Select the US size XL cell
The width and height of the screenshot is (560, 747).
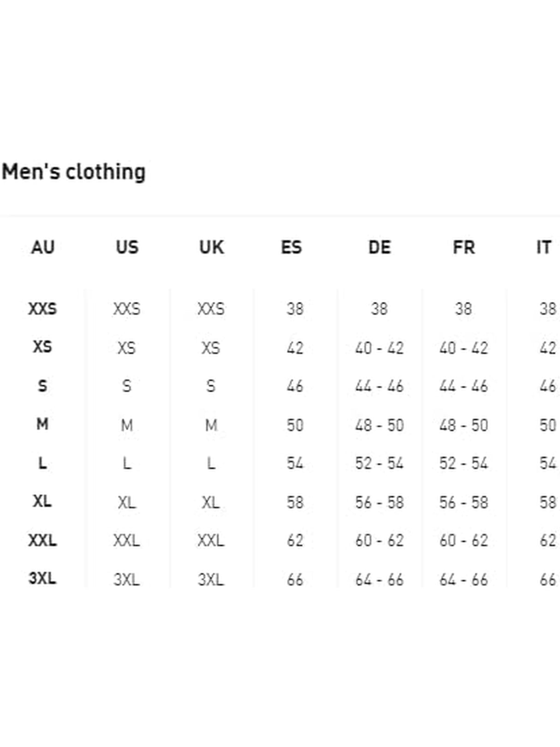coord(127,502)
